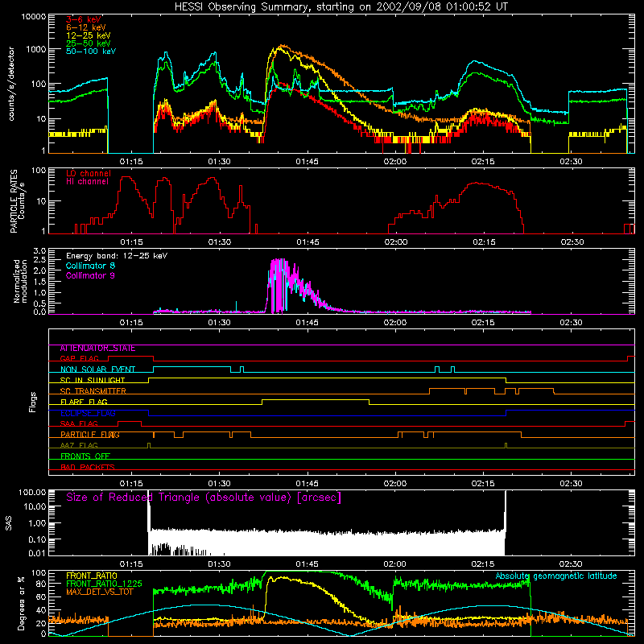
Task: Click the 02:30 time label under SAS panel
Action: (x=571, y=564)
